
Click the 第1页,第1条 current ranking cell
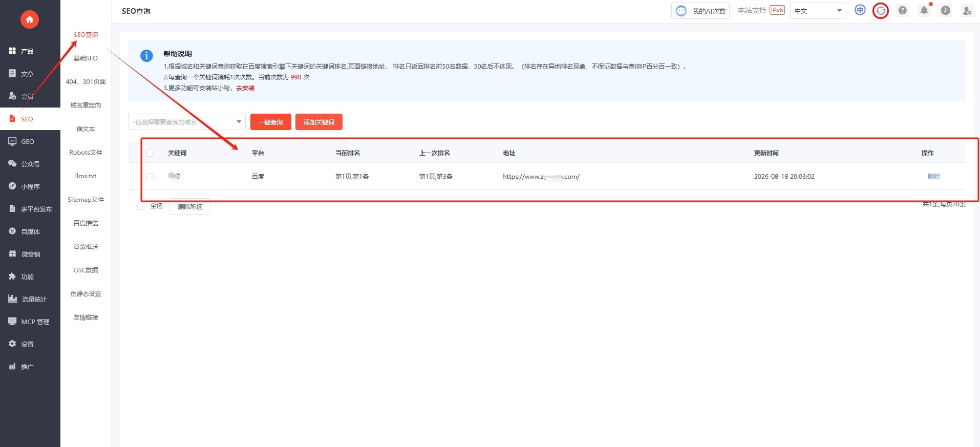click(x=352, y=177)
